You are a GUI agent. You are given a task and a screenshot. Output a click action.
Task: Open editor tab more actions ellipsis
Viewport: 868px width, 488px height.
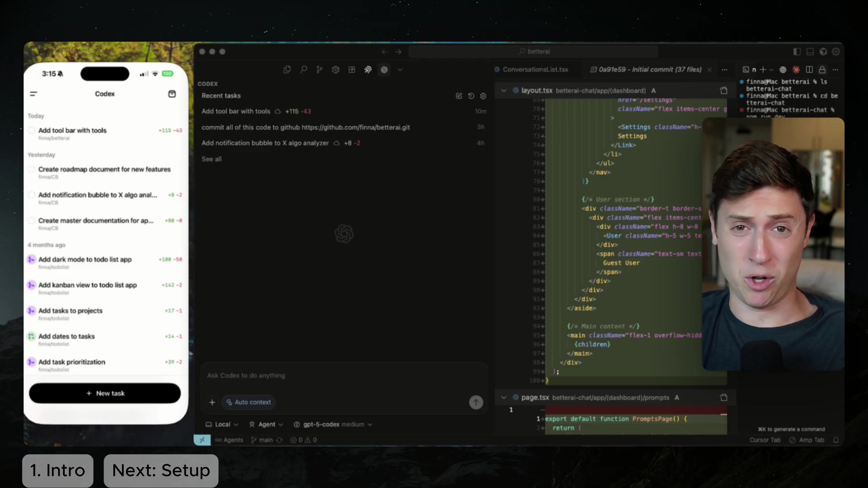point(725,70)
